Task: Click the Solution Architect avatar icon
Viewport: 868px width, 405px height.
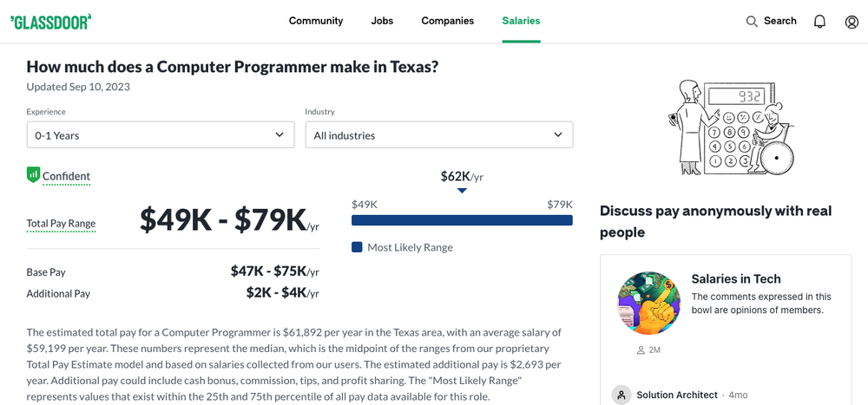Action: point(621,395)
